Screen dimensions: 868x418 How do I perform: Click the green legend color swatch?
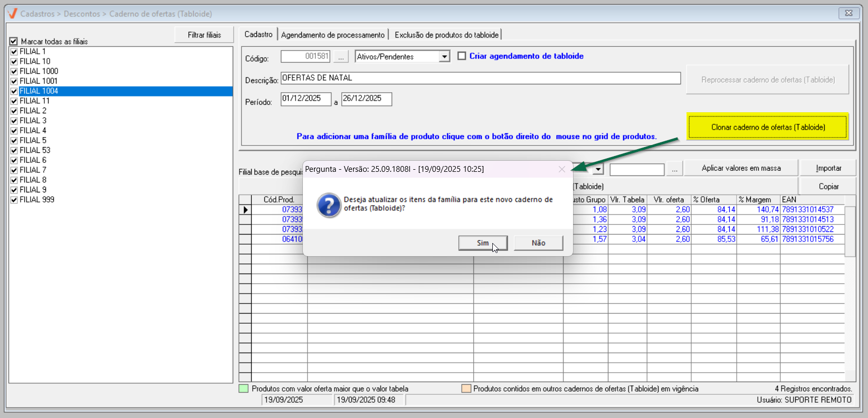pyautogui.click(x=243, y=389)
